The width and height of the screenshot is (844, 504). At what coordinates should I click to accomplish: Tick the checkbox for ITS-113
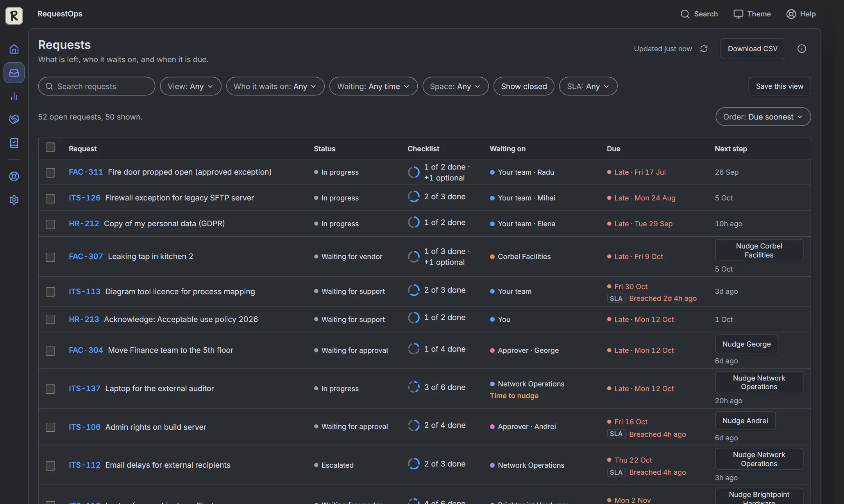point(50,292)
